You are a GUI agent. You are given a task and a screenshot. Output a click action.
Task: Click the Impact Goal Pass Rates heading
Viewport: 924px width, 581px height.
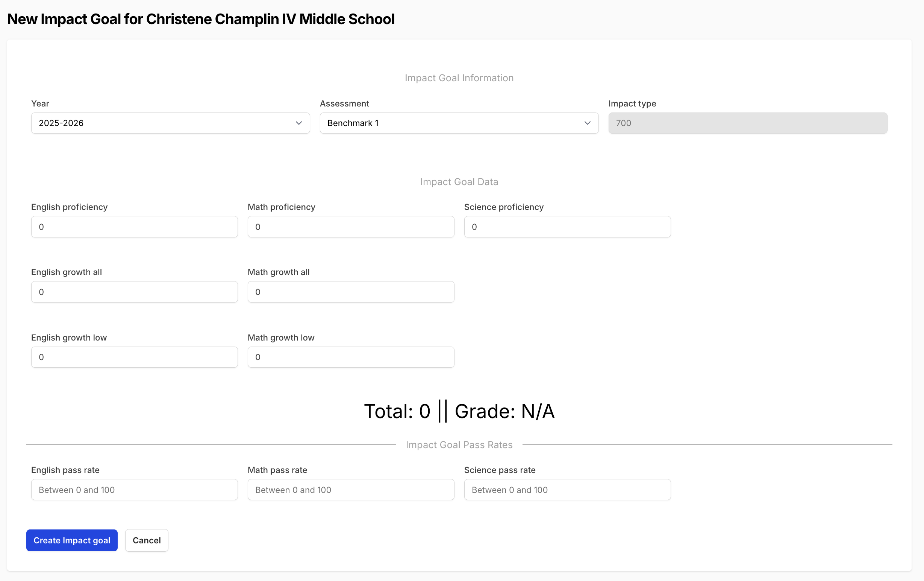coord(459,445)
